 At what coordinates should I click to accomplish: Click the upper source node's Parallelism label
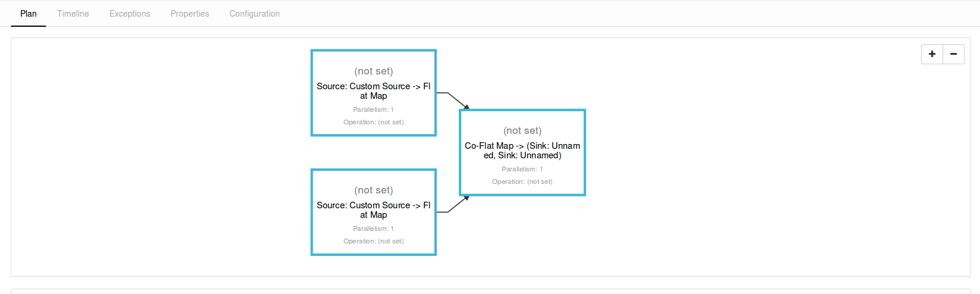pyautogui.click(x=373, y=110)
